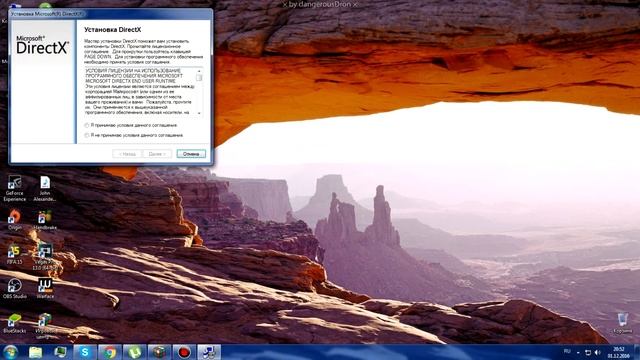Click the Далее > button
Screen dimensions: 640x360
(x=157, y=154)
